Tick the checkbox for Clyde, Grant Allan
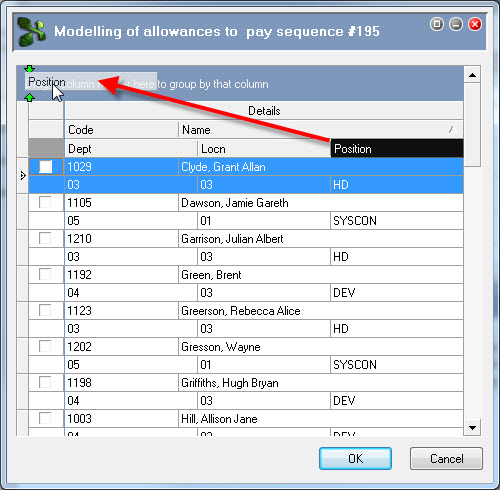The height and width of the screenshot is (490, 500). point(46,166)
